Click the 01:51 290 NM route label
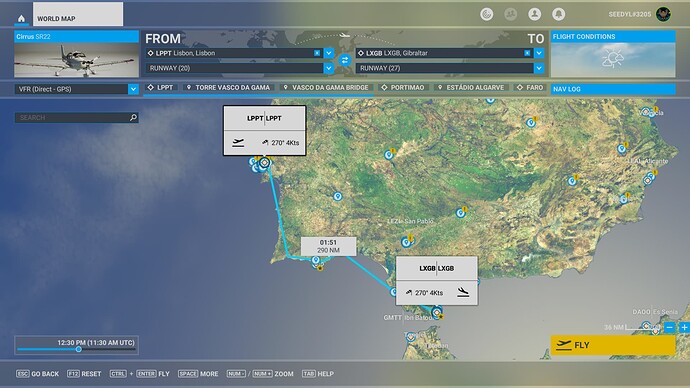 coord(328,246)
